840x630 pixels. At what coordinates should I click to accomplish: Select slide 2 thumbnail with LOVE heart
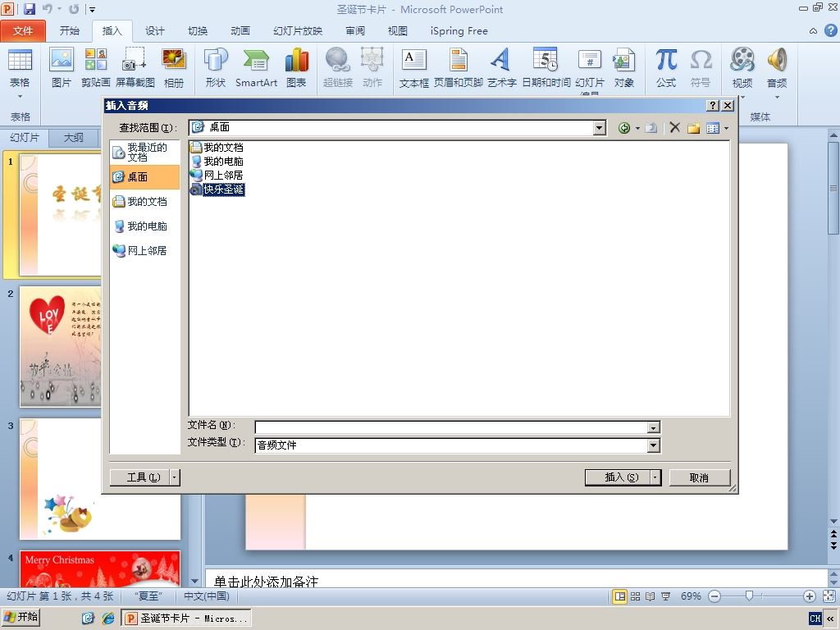click(61, 347)
